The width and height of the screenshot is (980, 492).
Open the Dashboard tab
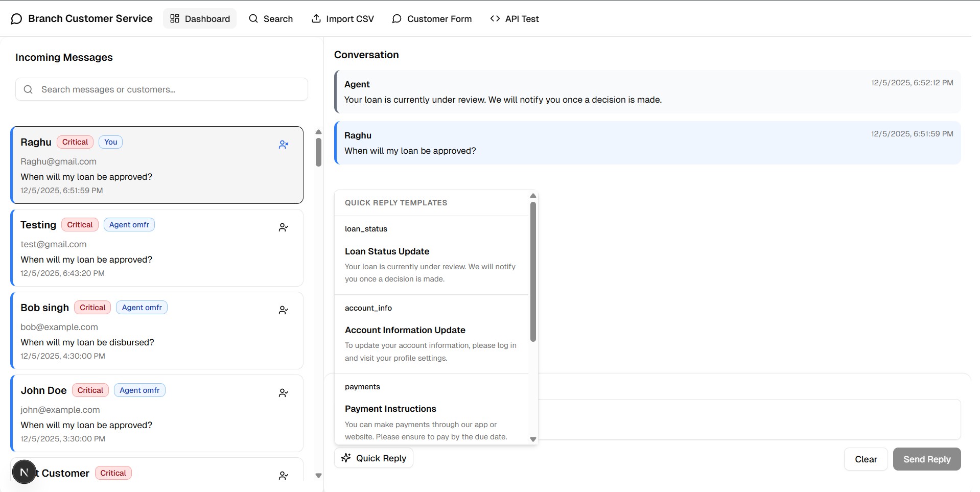coord(200,19)
